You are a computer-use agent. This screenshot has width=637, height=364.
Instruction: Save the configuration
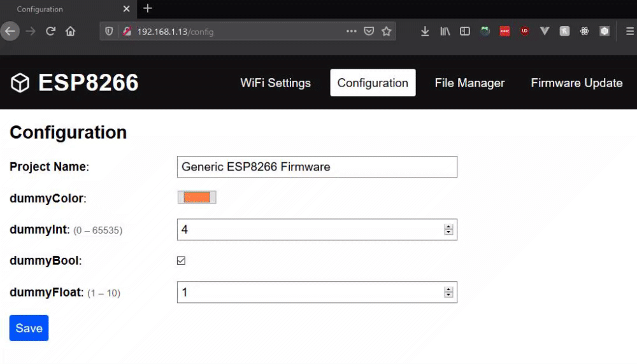[x=29, y=328]
